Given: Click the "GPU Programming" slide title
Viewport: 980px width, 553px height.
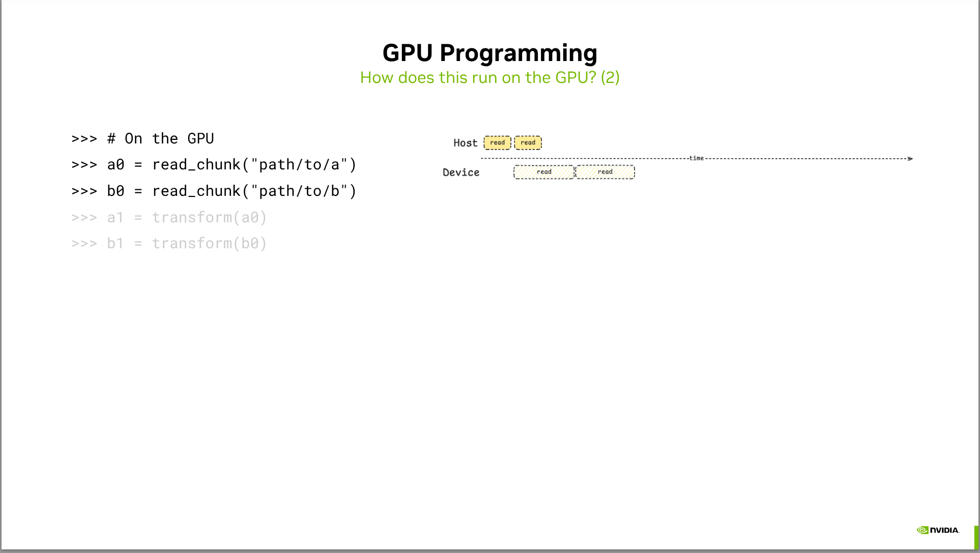Looking at the screenshot, I should pyautogui.click(x=489, y=53).
